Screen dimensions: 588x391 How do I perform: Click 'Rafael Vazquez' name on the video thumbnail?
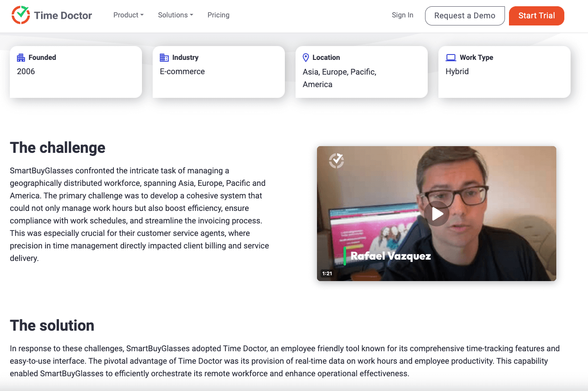point(392,256)
